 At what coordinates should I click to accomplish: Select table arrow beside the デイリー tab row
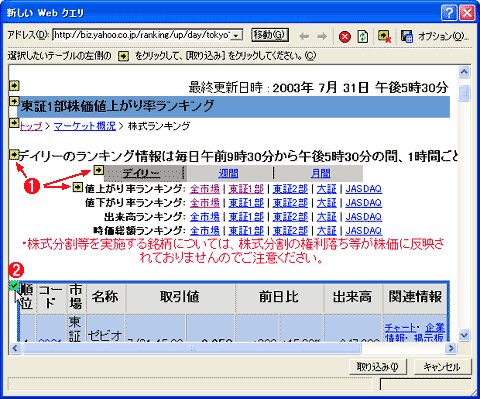99,170
